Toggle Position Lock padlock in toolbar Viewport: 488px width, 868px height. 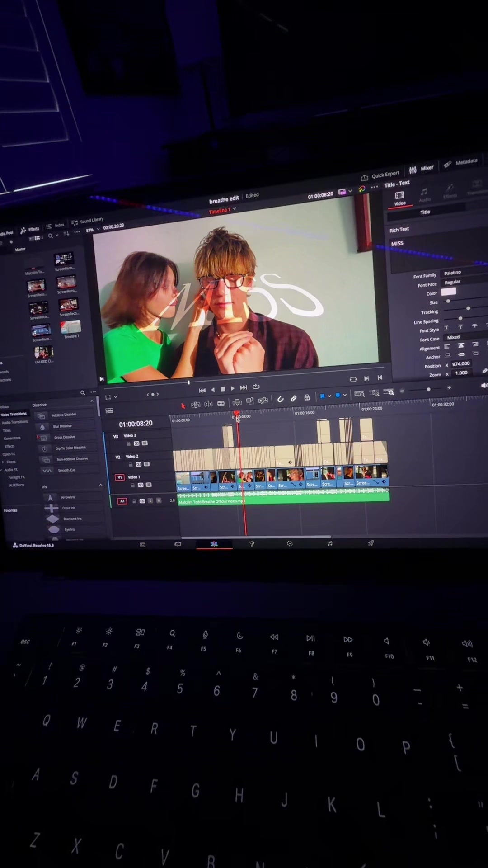307,397
